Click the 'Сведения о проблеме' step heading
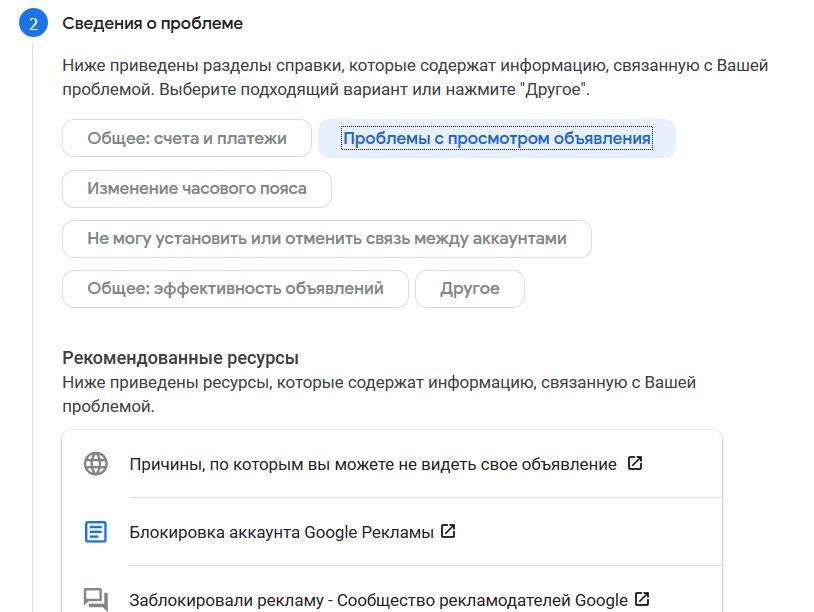The height and width of the screenshot is (612, 814). tap(153, 23)
